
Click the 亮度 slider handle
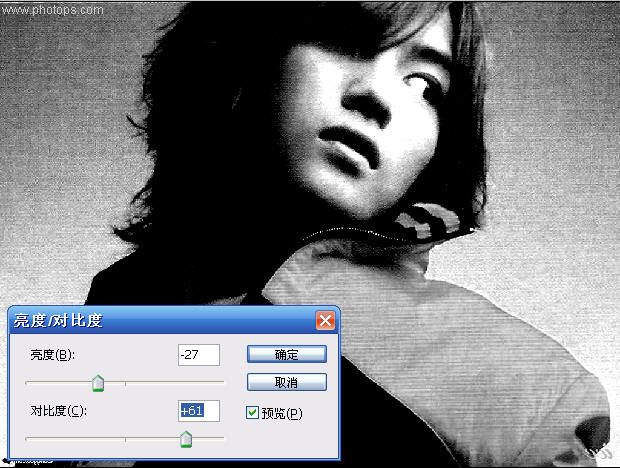tap(98, 383)
